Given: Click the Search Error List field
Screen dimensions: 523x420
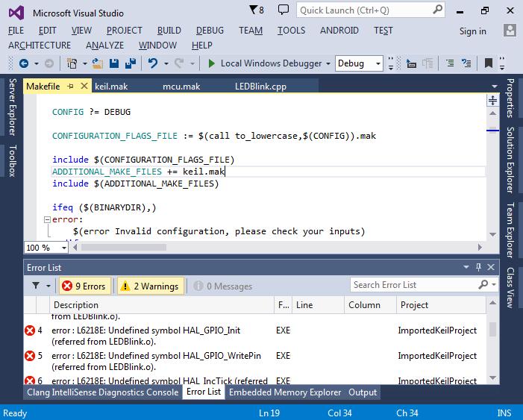Looking at the screenshot, I should point(413,285).
